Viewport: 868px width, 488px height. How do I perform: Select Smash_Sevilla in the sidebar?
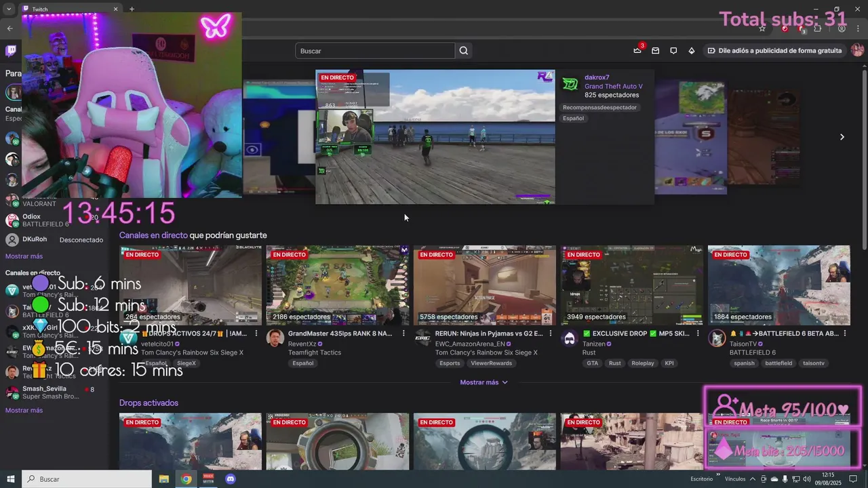[x=54, y=392]
